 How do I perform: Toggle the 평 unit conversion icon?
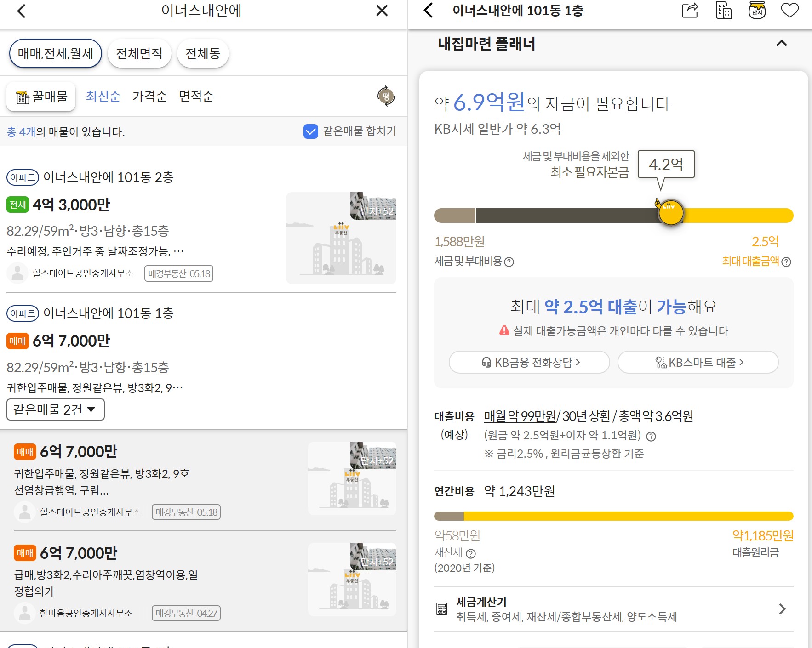[386, 96]
